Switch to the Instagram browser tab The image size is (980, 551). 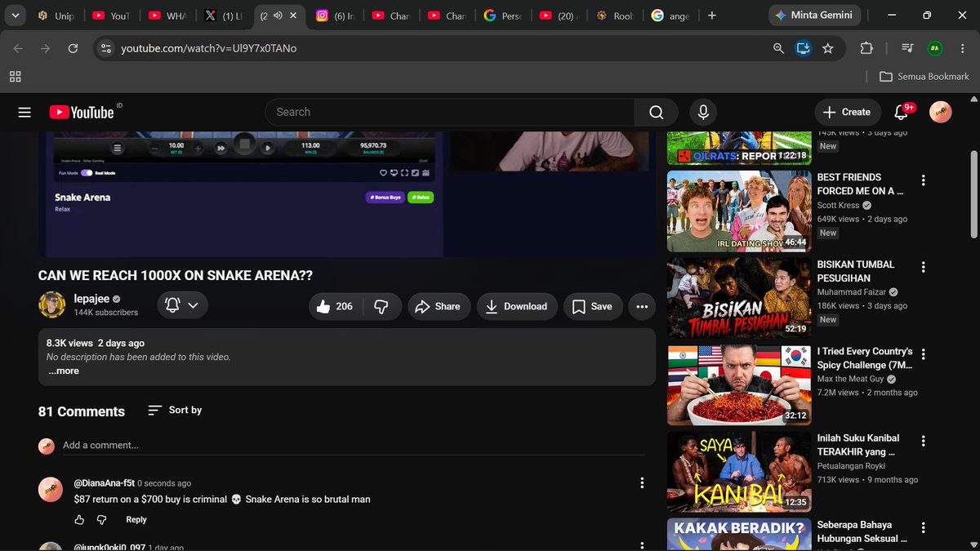coord(334,16)
